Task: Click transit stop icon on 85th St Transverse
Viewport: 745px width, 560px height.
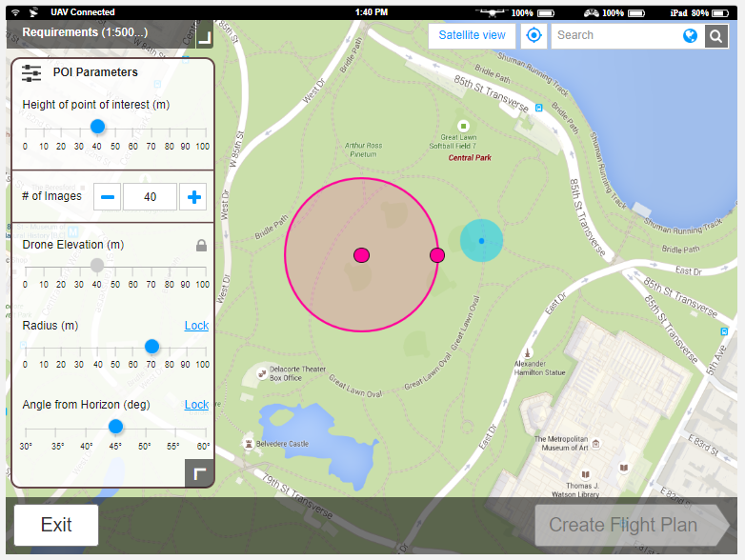Action: click(539, 108)
